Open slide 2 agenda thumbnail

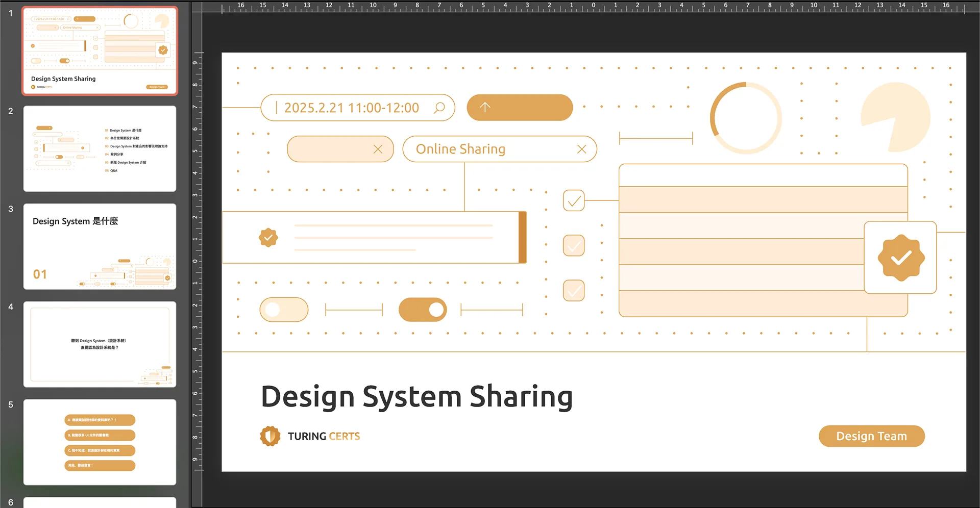point(100,148)
